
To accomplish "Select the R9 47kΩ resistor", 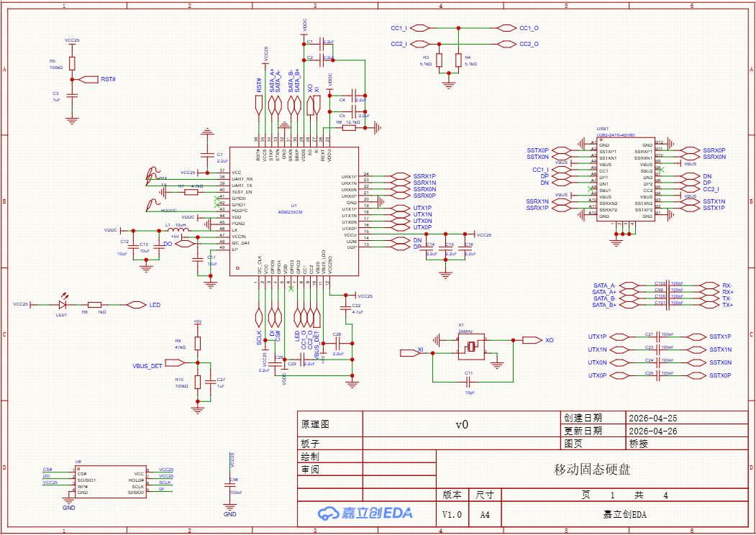I will click(197, 343).
